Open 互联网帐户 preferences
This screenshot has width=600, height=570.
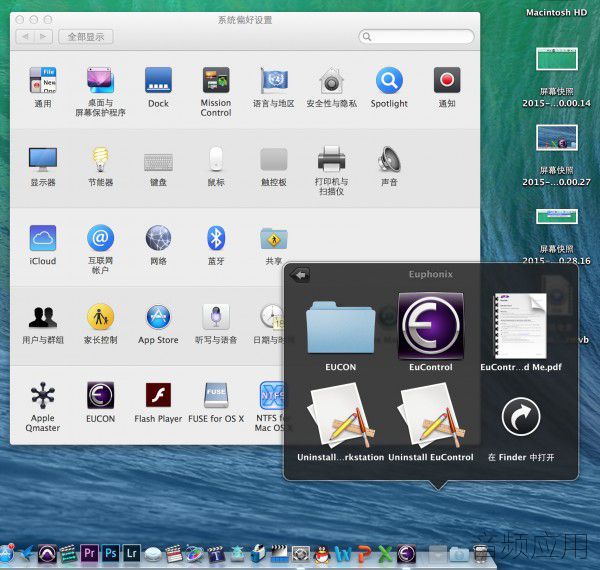(x=100, y=238)
